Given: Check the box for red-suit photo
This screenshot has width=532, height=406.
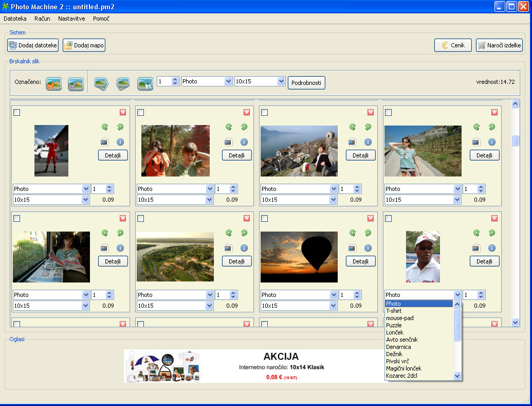Looking at the screenshot, I should (17, 113).
